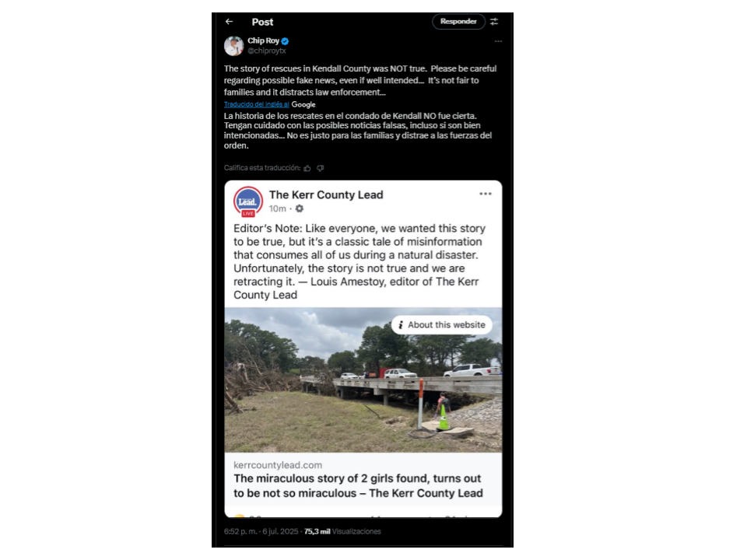Open Chip Roy's profile avatar
747x560 pixels.
[233, 46]
